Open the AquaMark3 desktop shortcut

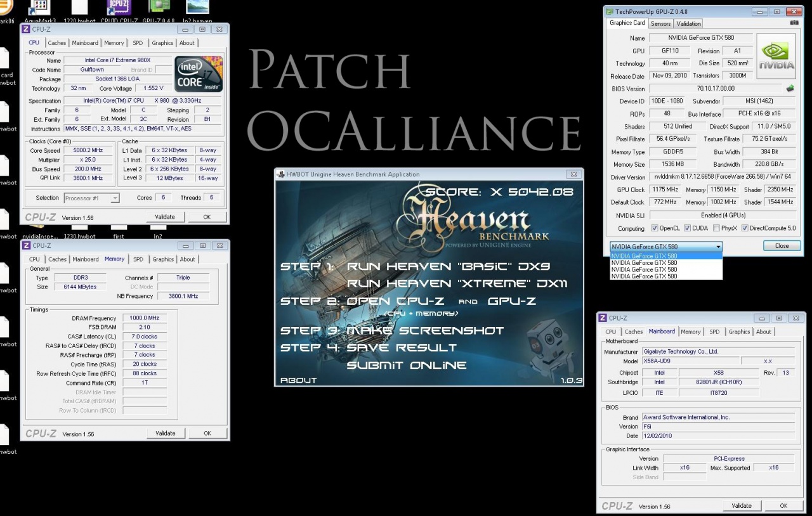(39, 8)
